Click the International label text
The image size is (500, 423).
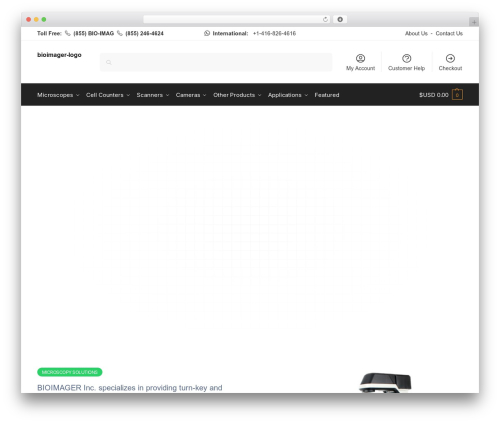pyautogui.click(x=230, y=33)
